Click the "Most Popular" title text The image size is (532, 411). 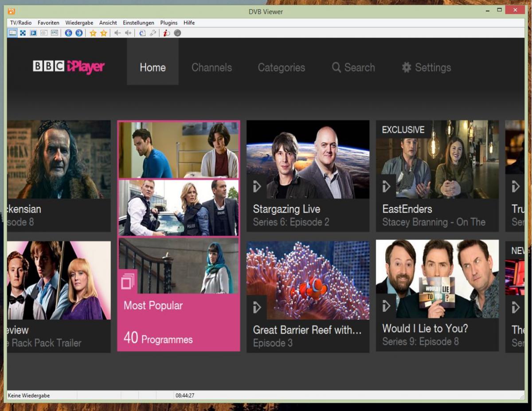tap(153, 306)
